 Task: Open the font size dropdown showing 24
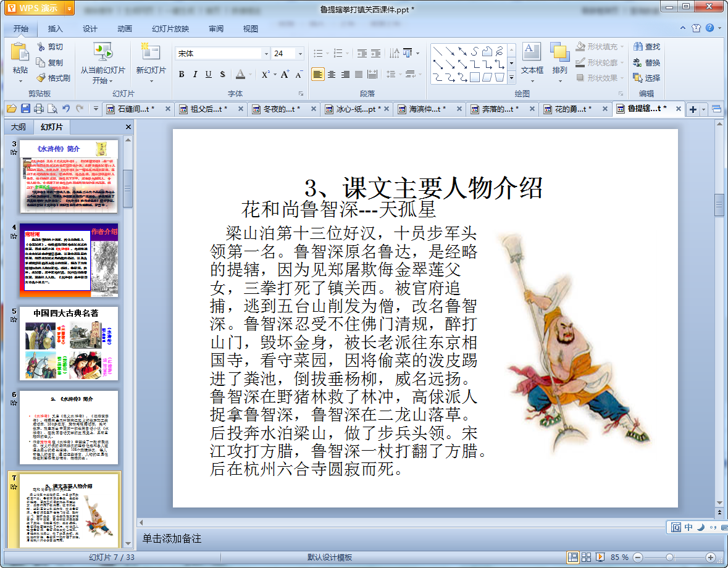(300, 54)
